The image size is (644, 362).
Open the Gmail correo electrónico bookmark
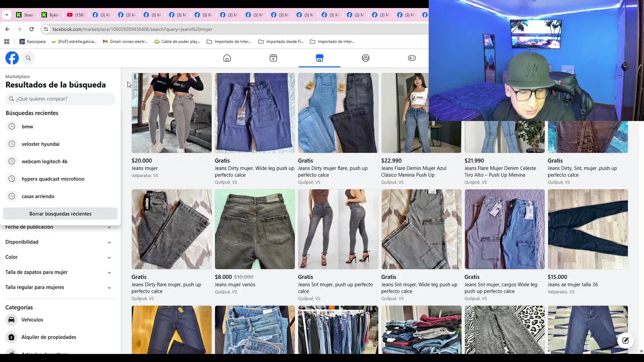pos(125,42)
